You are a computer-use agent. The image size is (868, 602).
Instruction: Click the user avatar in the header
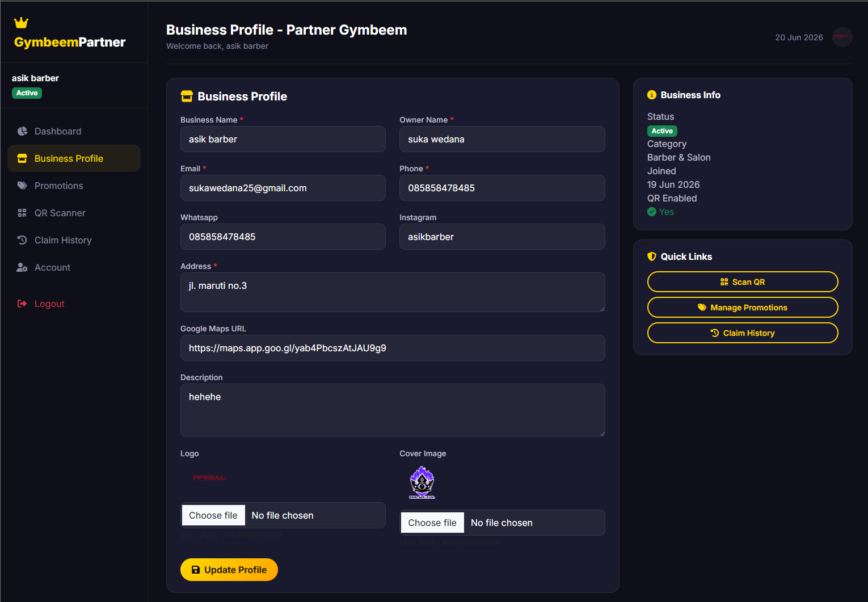[x=842, y=37]
